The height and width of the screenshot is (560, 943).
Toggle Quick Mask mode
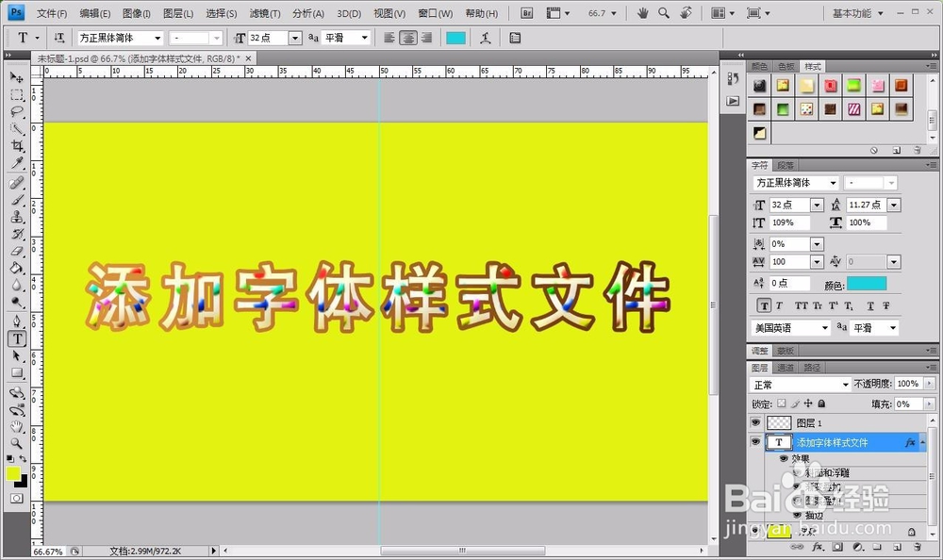17,499
